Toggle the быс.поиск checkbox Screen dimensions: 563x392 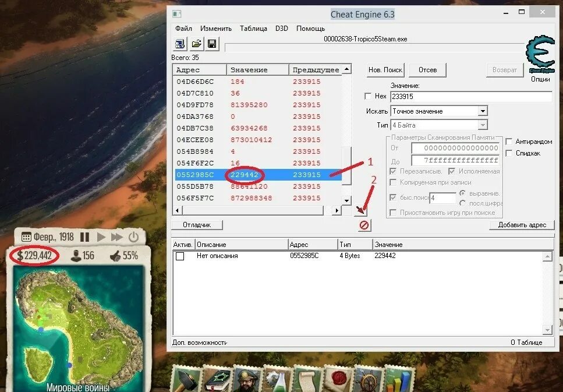click(393, 197)
